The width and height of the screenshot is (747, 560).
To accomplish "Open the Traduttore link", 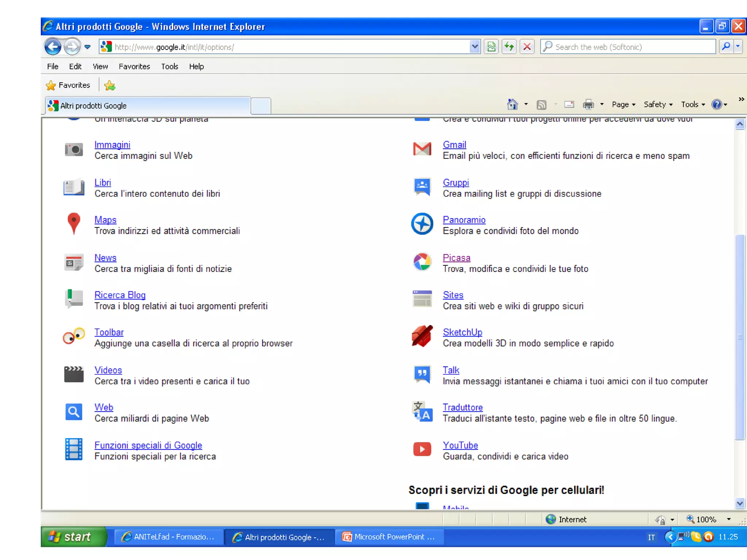I will pyautogui.click(x=462, y=407).
